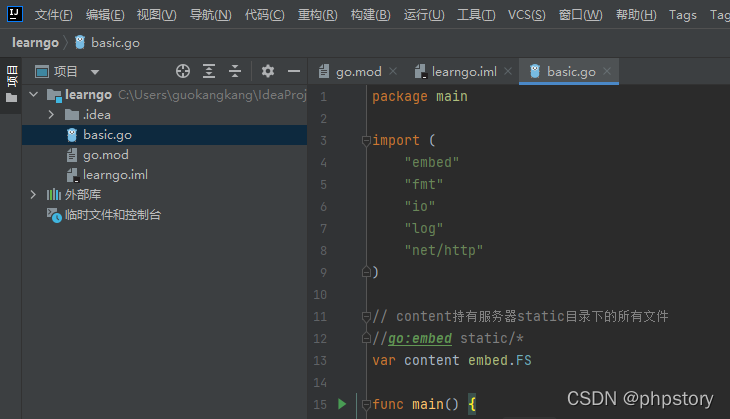Viewport: 730px width, 419px height.
Task: Click "log" import string
Action: point(424,229)
